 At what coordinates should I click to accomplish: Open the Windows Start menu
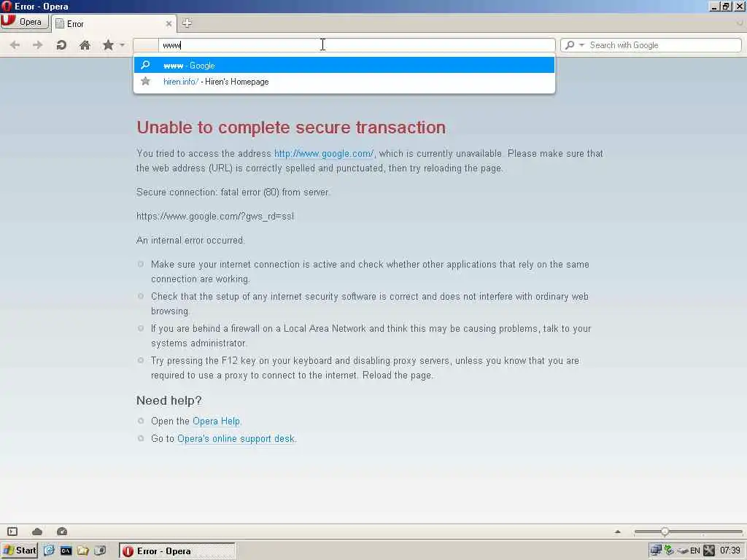[x=20, y=551]
